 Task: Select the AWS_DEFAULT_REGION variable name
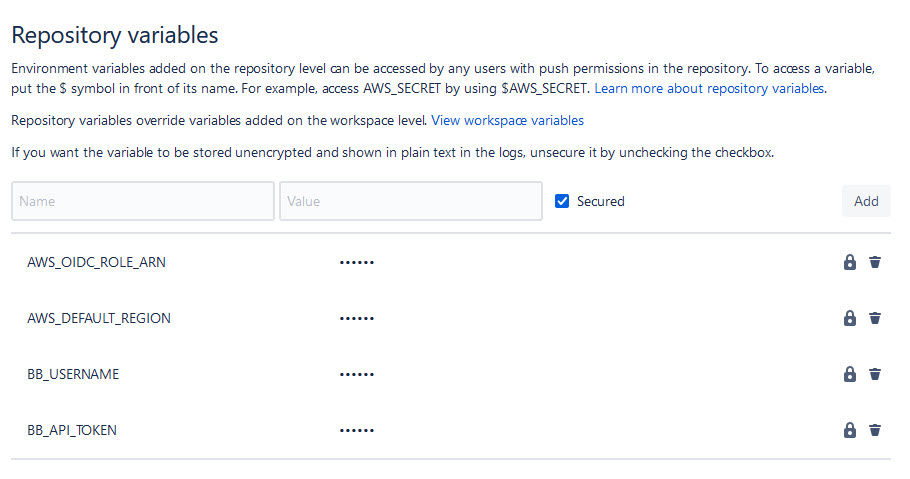pyautogui.click(x=99, y=318)
